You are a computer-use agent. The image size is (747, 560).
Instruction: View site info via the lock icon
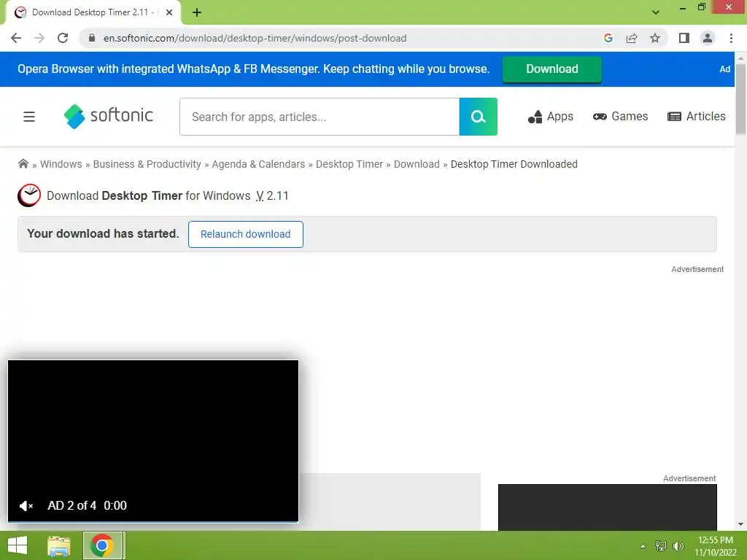[92, 38]
